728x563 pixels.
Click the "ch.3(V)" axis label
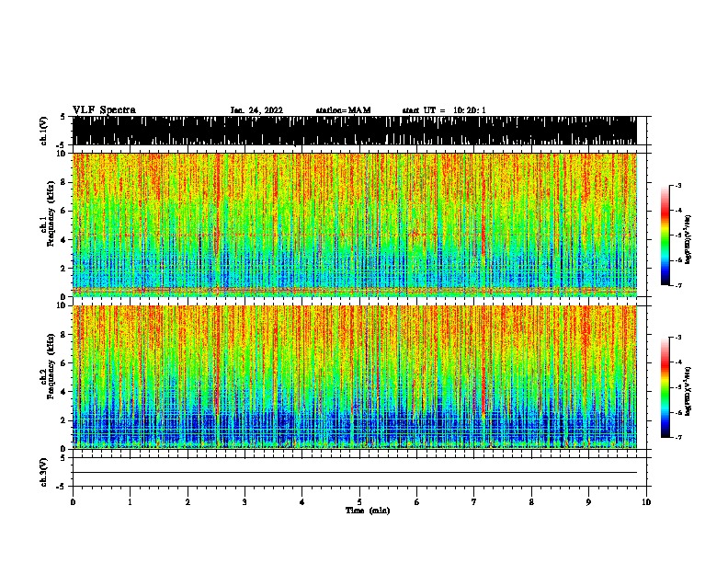[x=43, y=473]
